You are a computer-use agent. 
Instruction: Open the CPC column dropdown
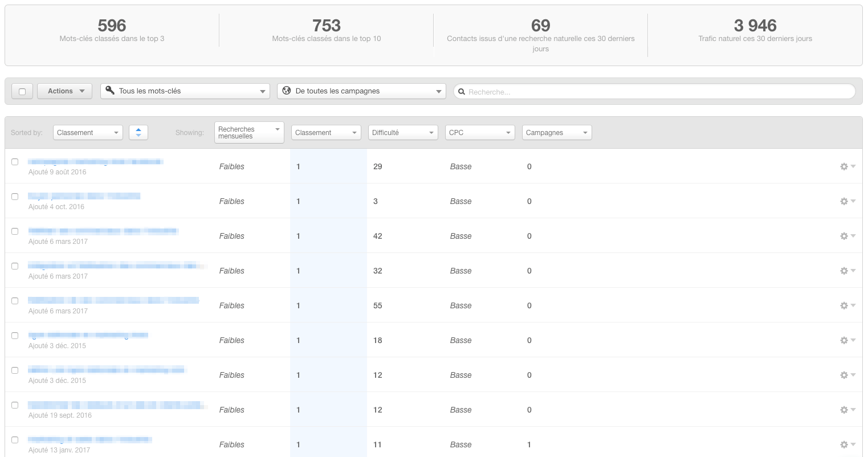(480, 132)
